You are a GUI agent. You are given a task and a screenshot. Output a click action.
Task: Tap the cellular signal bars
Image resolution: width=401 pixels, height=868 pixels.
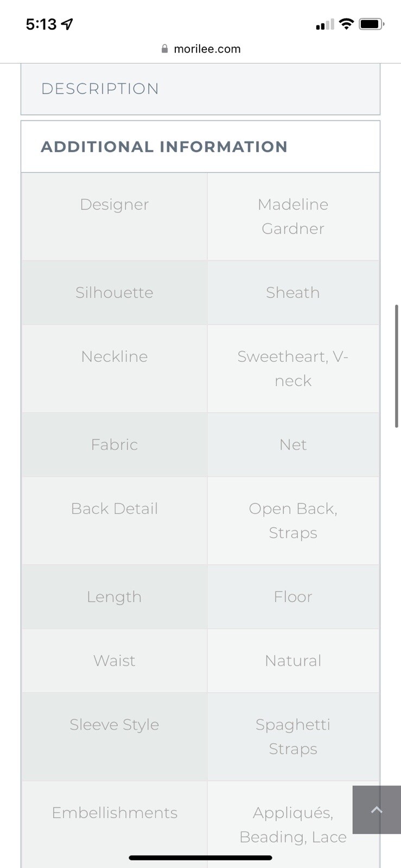(324, 24)
